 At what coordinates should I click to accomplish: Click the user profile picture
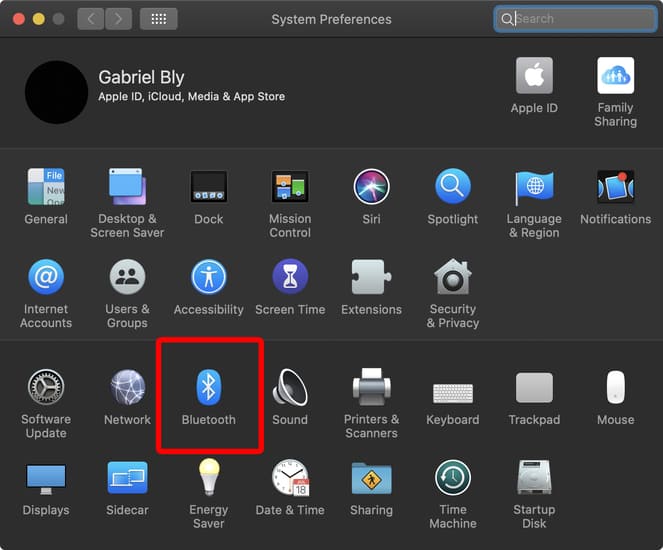point(56,92)
